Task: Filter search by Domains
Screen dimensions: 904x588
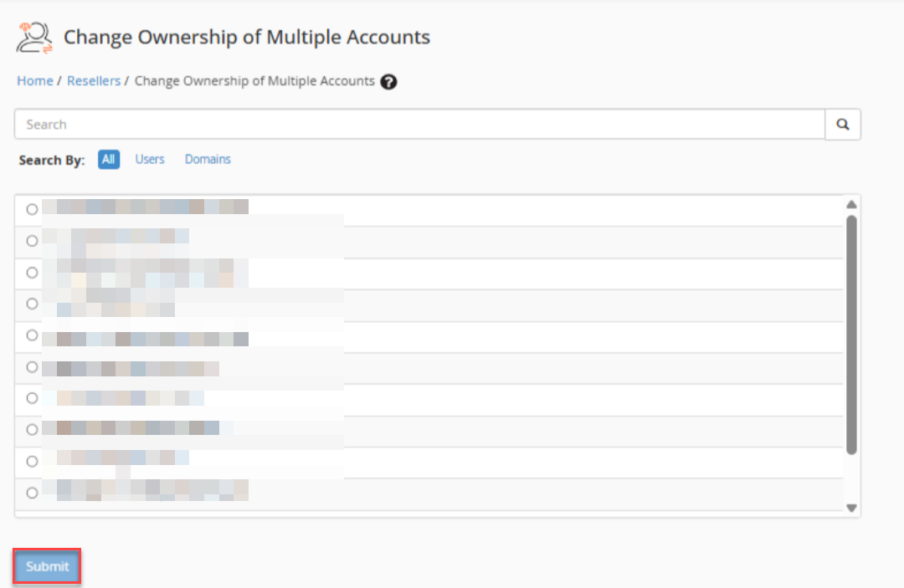Action: point(208,160)
